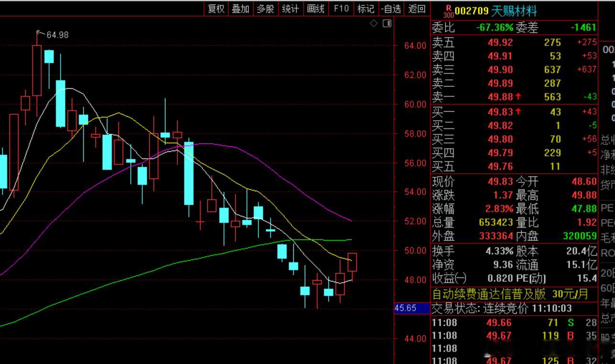Click the 50.00 price axis label
Viewport: 615px width, 364px height.
pyautogui.click(x=415, y=250)
